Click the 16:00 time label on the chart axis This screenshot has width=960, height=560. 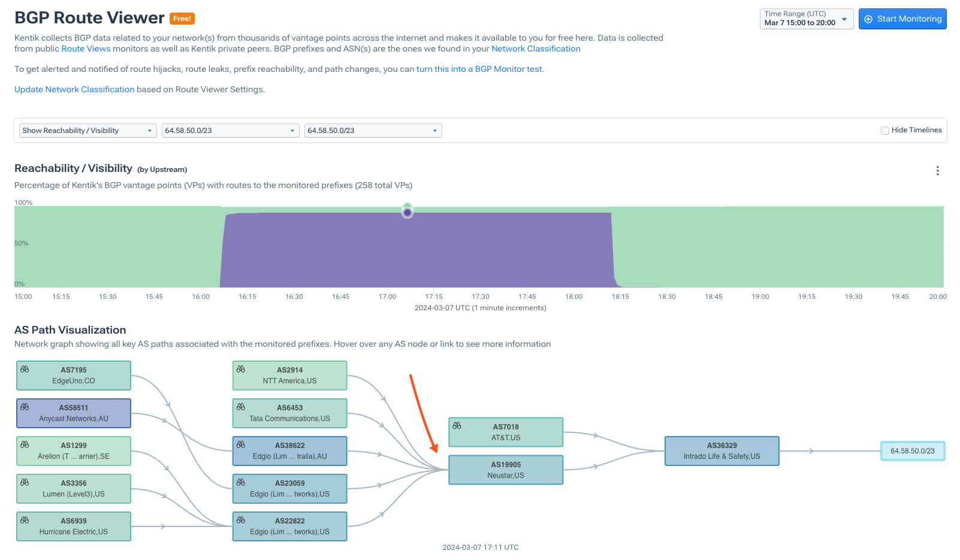[201, 296]
